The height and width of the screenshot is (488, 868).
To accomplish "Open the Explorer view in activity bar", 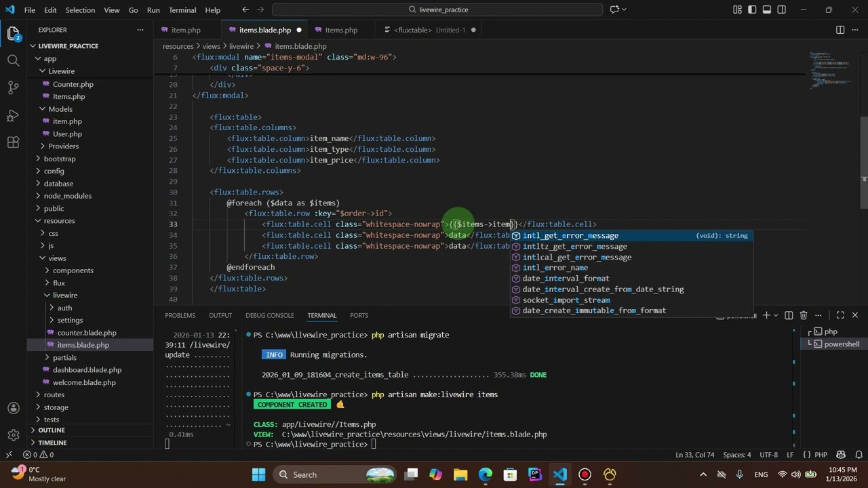I will pyautogui.click(x=13, y=33).
